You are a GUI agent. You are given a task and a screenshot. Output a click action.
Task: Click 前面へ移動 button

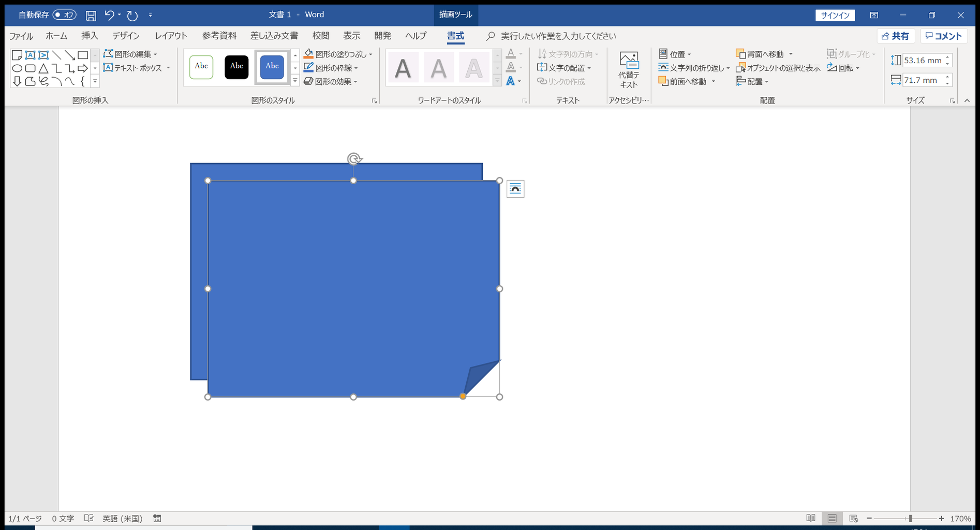pyautogui.click(x=682, y=81)
